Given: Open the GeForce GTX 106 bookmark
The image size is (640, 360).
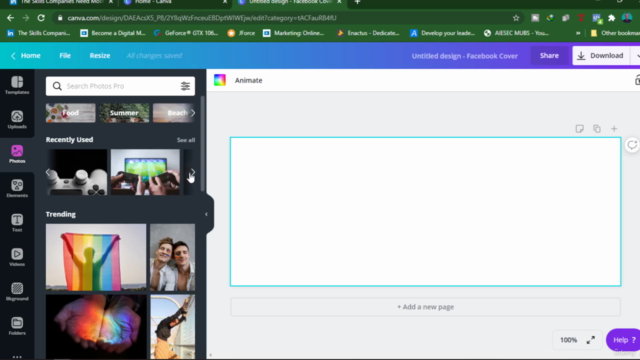Looking at the screenshot, I should (186, 33).
